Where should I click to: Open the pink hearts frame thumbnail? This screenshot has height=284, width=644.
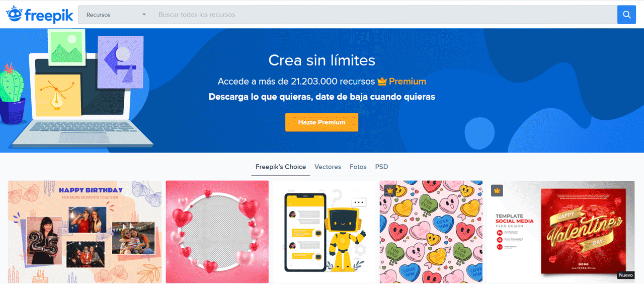pyautogui.click(x=217, y=232)
